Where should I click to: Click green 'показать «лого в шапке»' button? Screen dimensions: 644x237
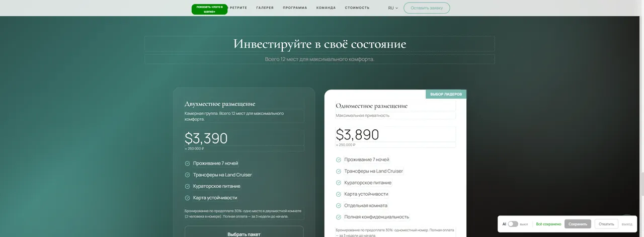tap(209, 9)
